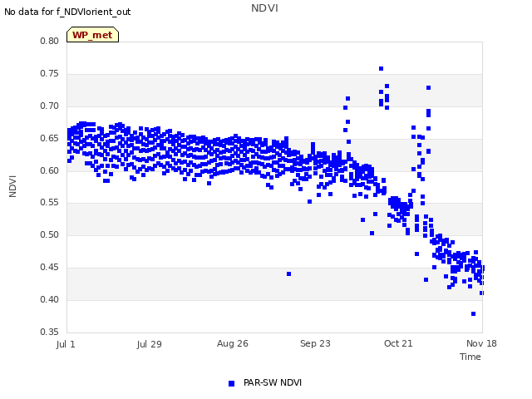
Task: Click the Sep 23 x-axis tick label
Action: [x=315, y=343]
